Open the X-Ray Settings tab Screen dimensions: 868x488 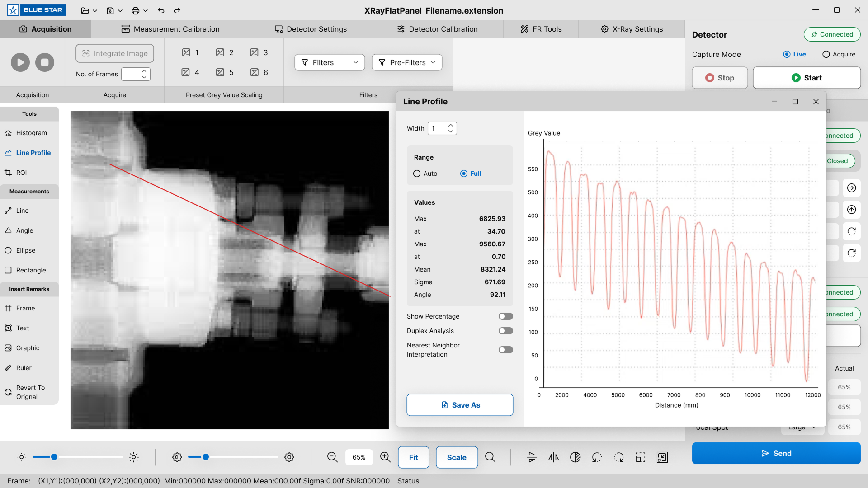pyautogui.click(x=631, y=29)
